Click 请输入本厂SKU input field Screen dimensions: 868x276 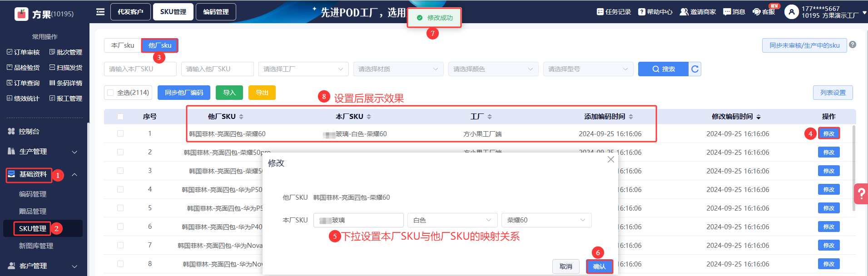click(x=140, y=69)
